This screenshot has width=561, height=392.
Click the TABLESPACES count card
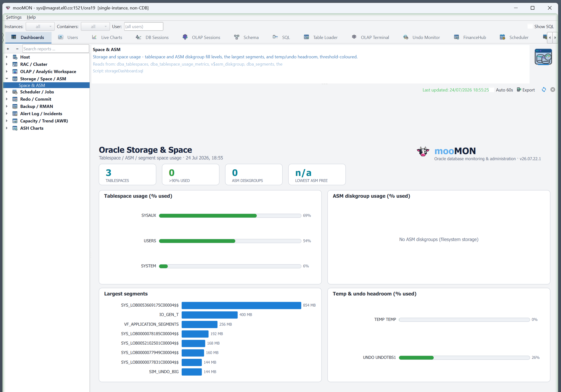[x=128, y=175]
